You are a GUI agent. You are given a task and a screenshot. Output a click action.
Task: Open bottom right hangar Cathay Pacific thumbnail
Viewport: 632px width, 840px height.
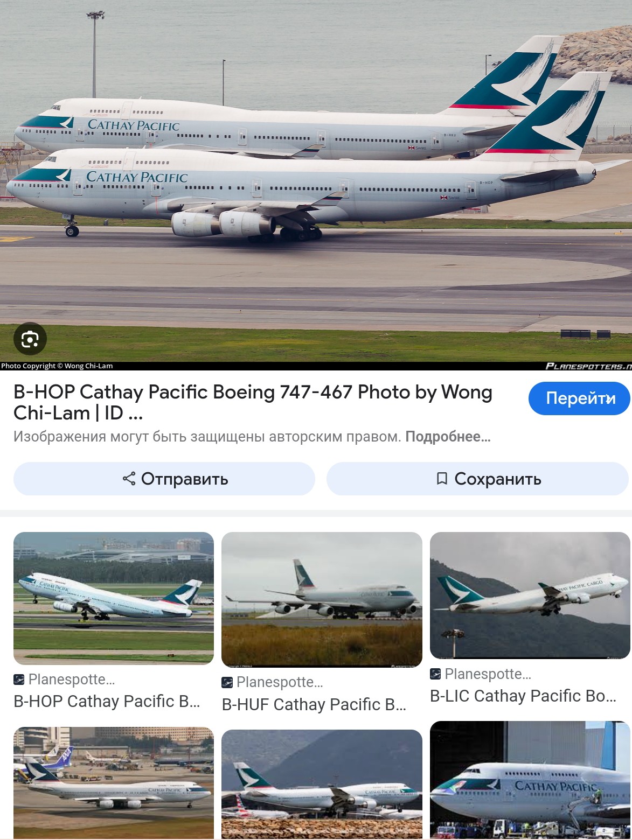pyautogui.click(x=530, y=780)
